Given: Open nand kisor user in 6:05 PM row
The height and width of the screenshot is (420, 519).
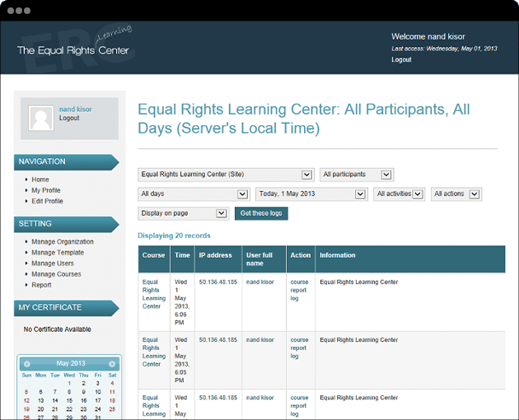Looking at the screenshot, I should tap(260, 340).
